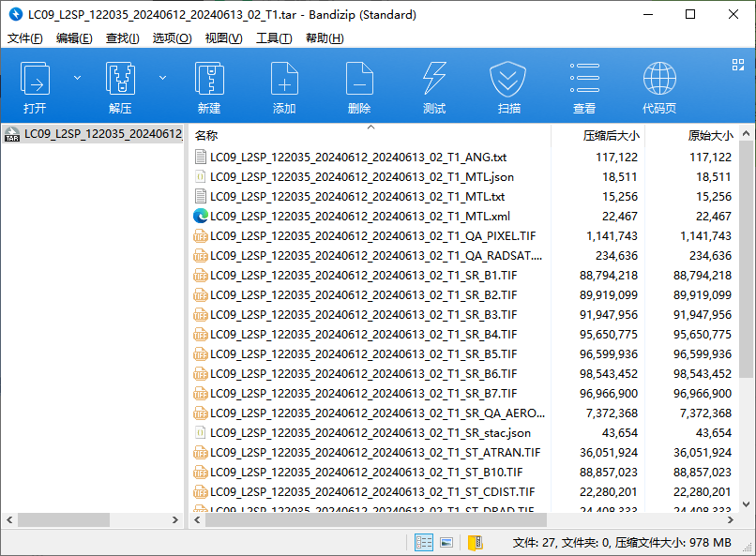The height and width of the screenshot is (556, 756).
Task: Sort by the 压缩后大小 column header
Action: pyautogui.click(x=597, y=135)
